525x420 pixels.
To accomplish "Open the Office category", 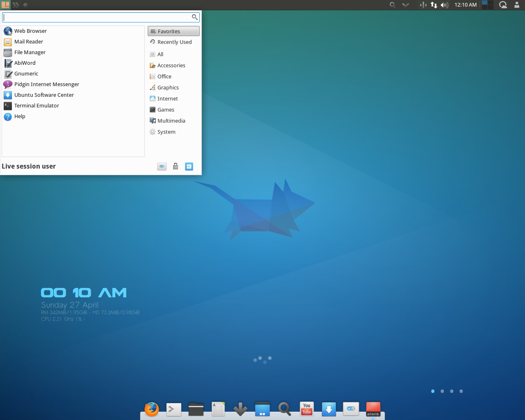I will (173, 76).
